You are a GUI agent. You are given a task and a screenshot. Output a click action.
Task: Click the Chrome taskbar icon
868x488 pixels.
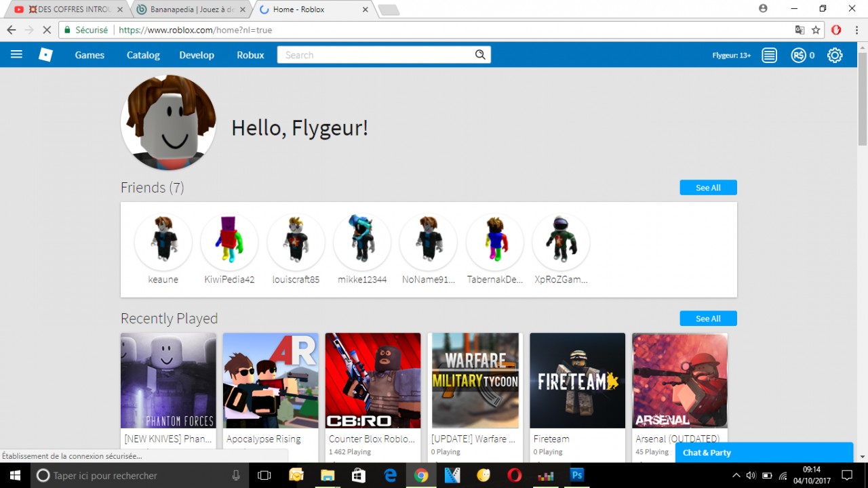pos(421,475)
